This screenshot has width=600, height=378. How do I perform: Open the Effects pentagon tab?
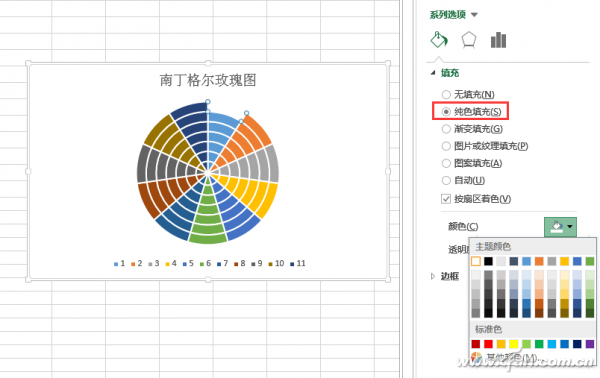pyautogui.click(x=469, y=40)
